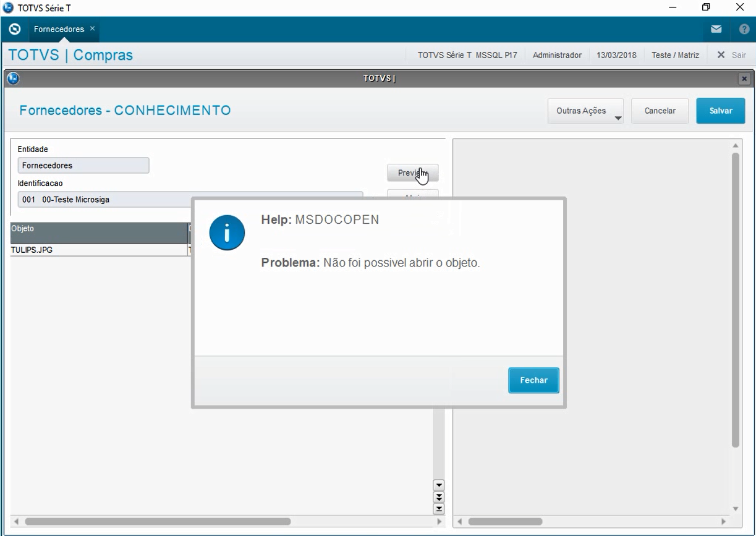Click the date 13/03/2018
Viewport: 756px width, 536px height.
(x=616, y=55)
